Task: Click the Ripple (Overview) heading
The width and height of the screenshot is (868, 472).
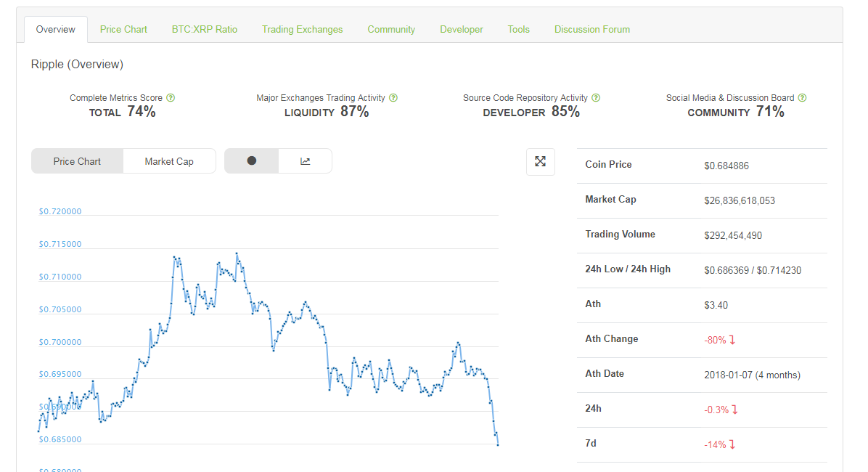Action: click(x=77, y=64)
